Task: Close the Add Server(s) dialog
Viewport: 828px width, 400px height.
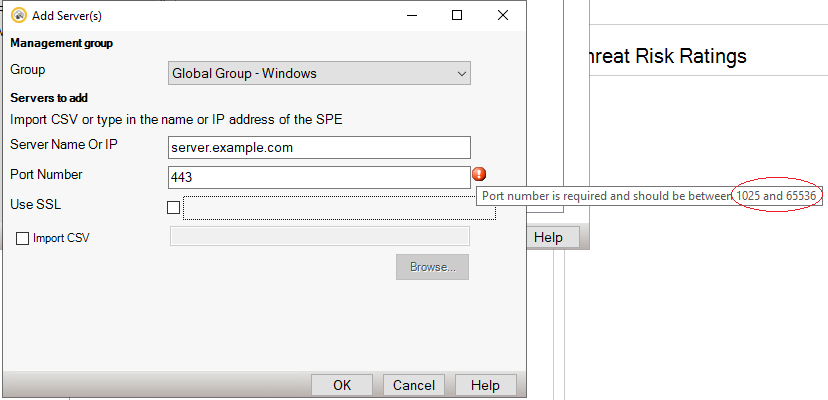Action: click(x=503, y=16)
